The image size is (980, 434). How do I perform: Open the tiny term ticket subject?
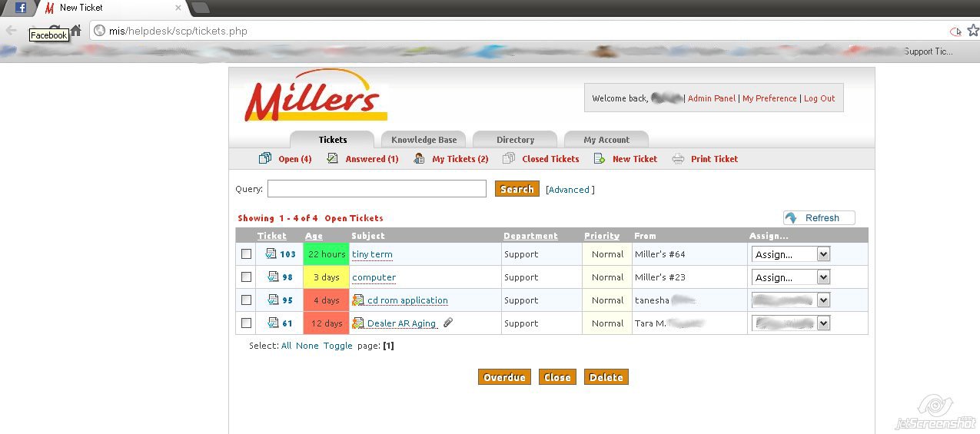[372, 254]
